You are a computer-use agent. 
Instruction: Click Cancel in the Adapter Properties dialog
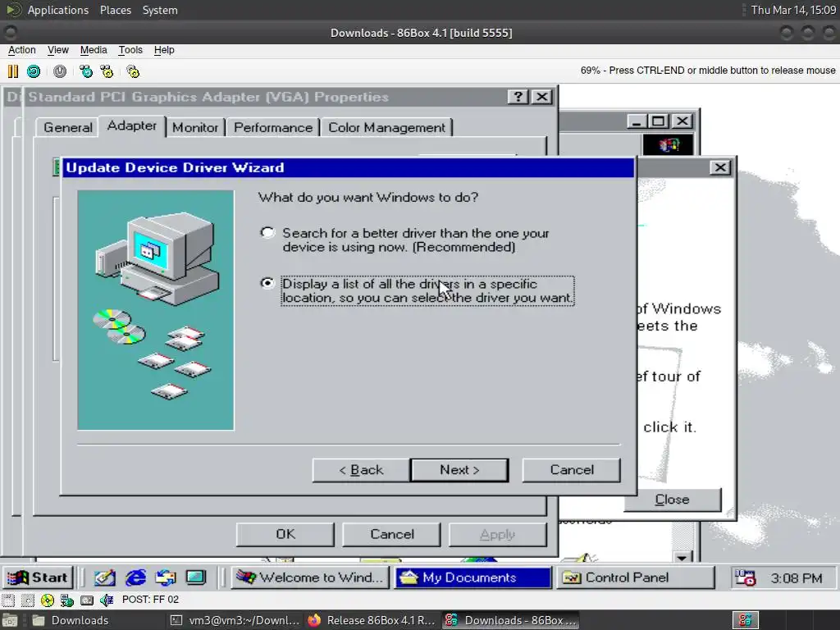(391, 534)
